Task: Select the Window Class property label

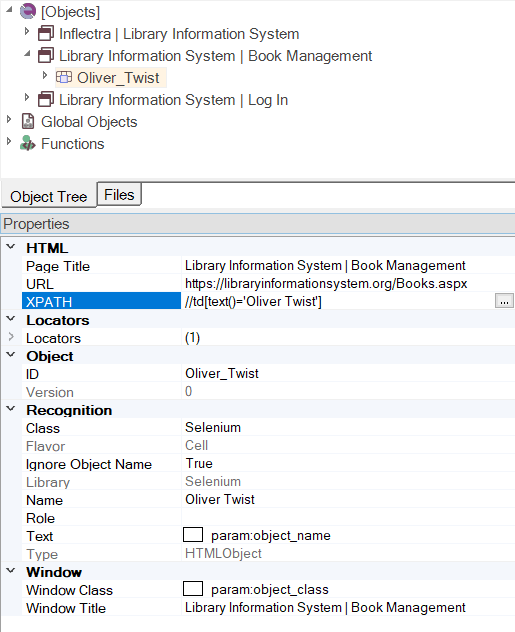Action: (69, 590)
